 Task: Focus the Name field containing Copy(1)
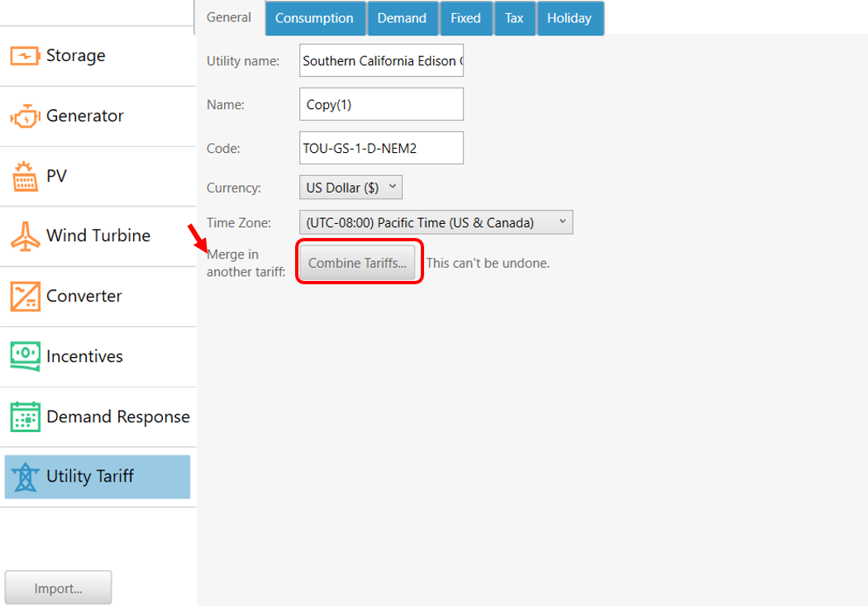coord(381,105)
